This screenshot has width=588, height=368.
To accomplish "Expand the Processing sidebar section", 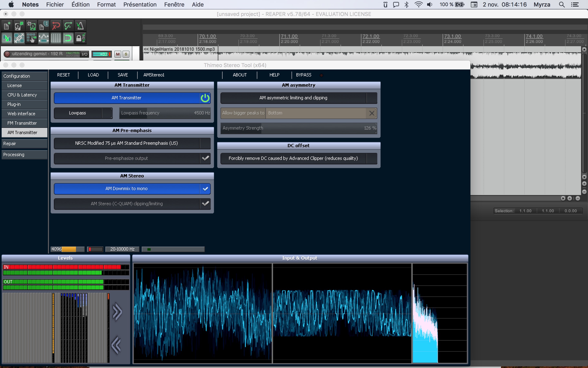I will [x=24, y=155].
